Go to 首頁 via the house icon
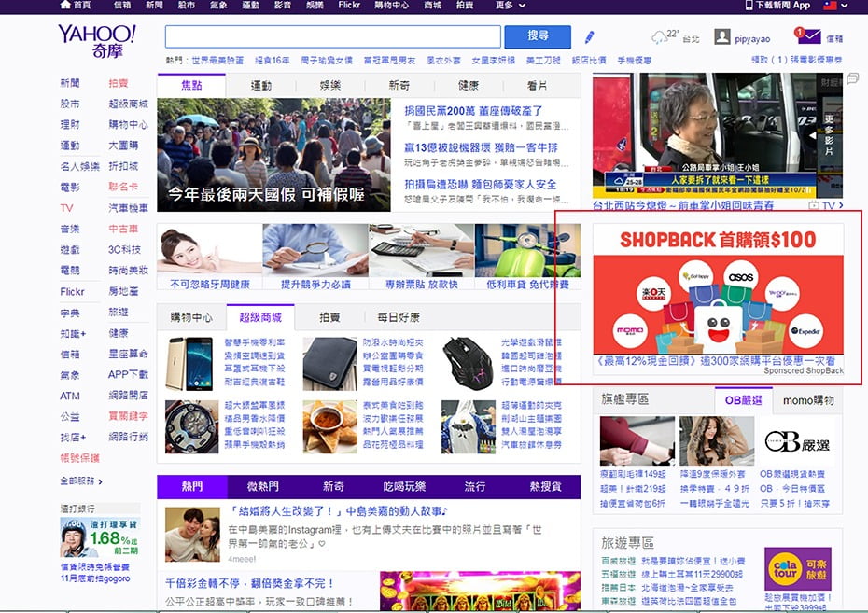The image size is (868, 613). 65,5
